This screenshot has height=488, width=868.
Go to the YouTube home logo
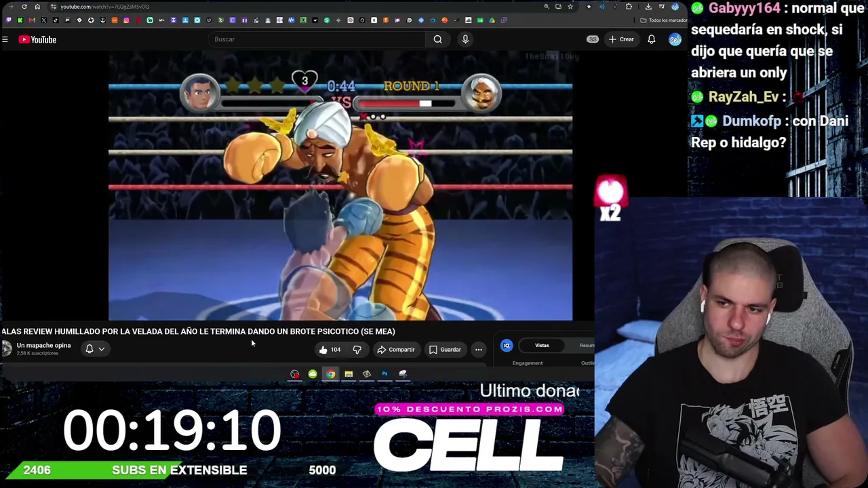click(37, 39)
